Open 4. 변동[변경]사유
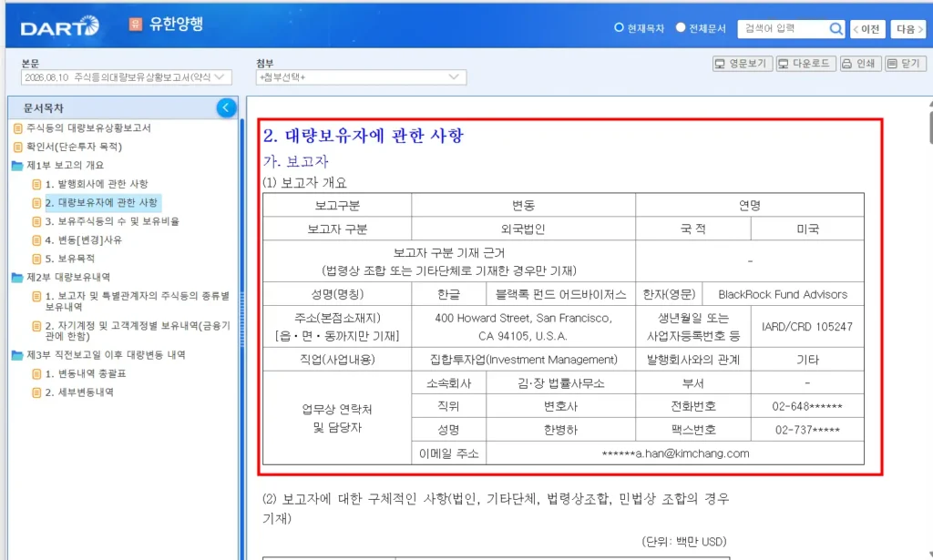This screenshot has height=560, width=933. pyautogui.click(x=83, y=239)
